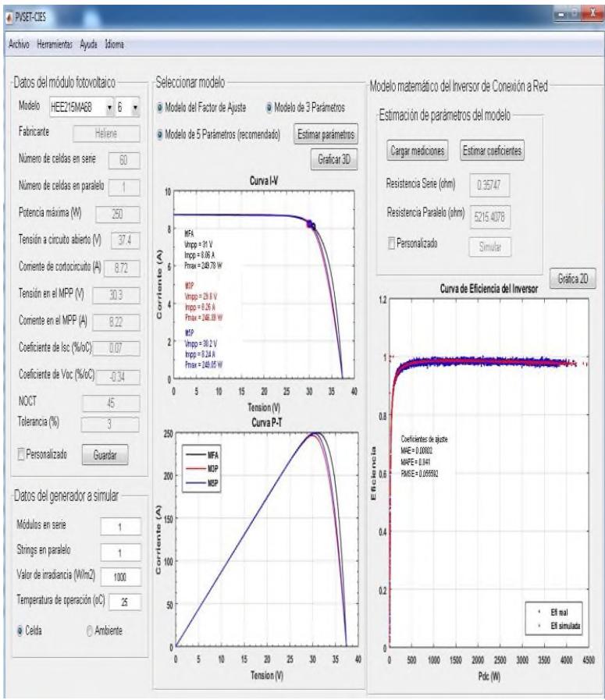Tick Personalizado checkbox in inverter parameters panel
This screenshot has width=605, height=700.
pos(391,243)
